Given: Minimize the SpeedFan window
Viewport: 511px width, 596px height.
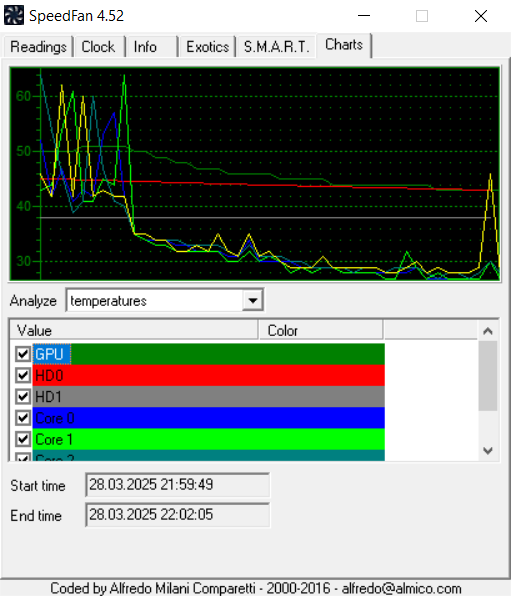Looking at the screenshot, I should click(364, 16).
